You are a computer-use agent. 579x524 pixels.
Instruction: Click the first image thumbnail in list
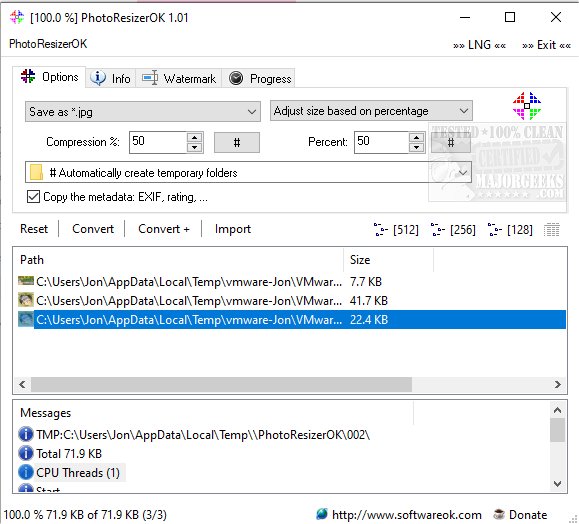pyautogui.click(x=25, y=281)
